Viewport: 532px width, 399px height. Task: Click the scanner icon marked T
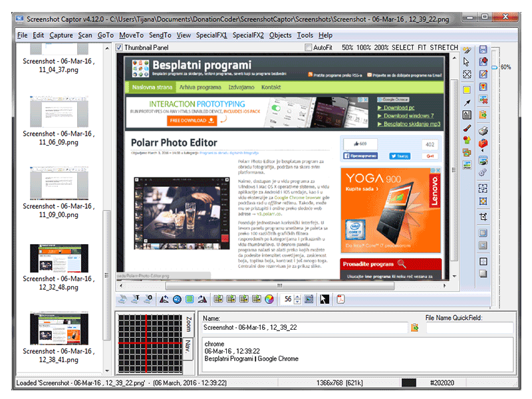[136, 299]
